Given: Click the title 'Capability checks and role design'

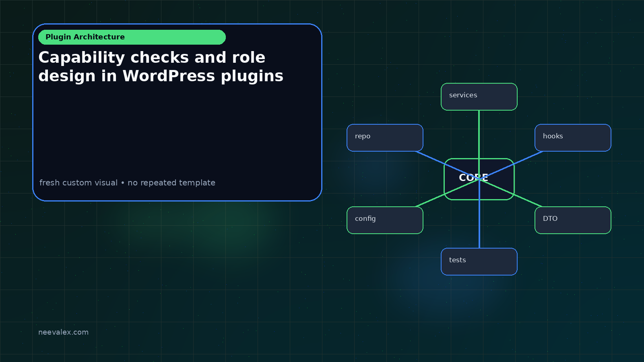Looking at the screenshot, I should 161,67.
